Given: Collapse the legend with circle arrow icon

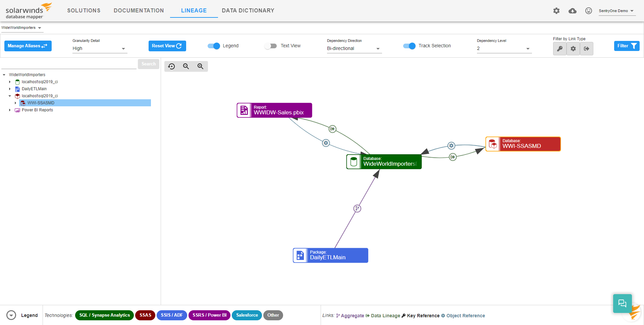Looking at the screenshot, I should 11,315.
